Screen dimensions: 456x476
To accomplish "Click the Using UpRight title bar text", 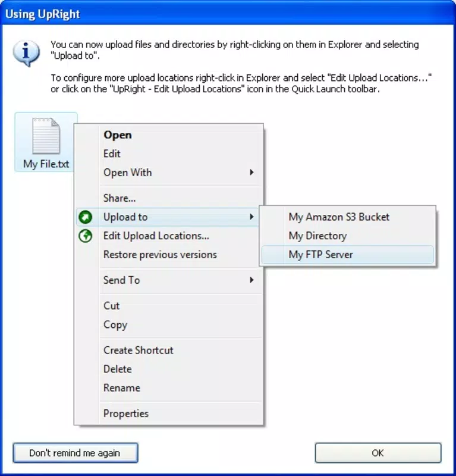I will point(42,14).
